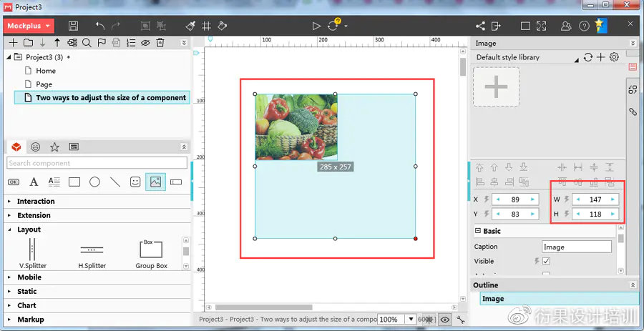Select the Image component

(156, 182)
